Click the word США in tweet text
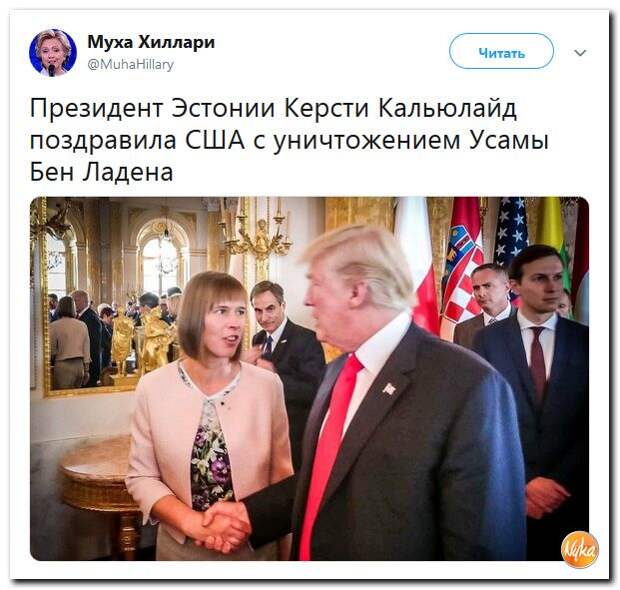This screenshot has height=590, width=620. (x=215, y=140)
